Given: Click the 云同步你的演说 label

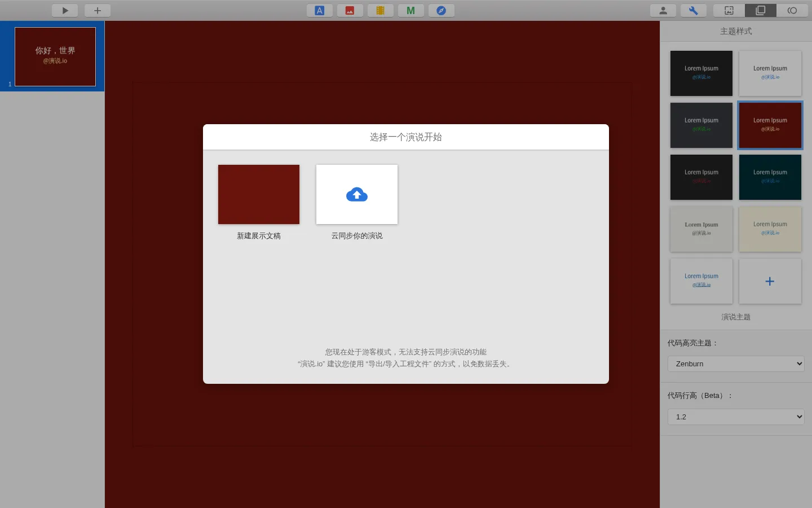Looking at the screenshot, I should tap(357, 236).
